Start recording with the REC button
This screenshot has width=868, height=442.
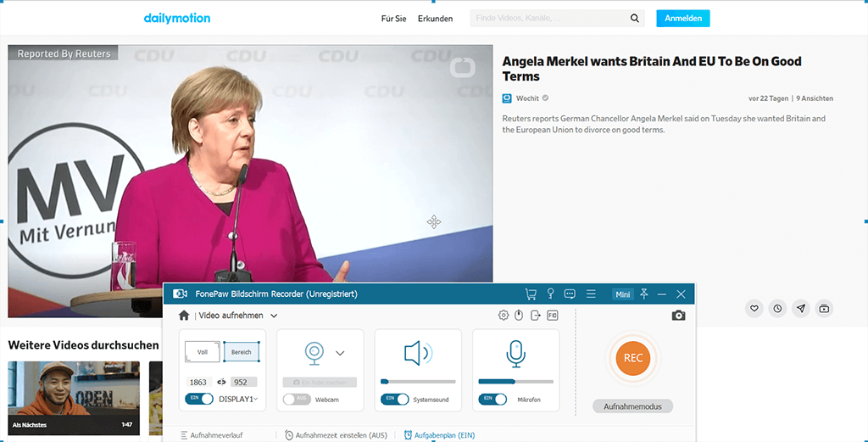[x=632, y=357]
